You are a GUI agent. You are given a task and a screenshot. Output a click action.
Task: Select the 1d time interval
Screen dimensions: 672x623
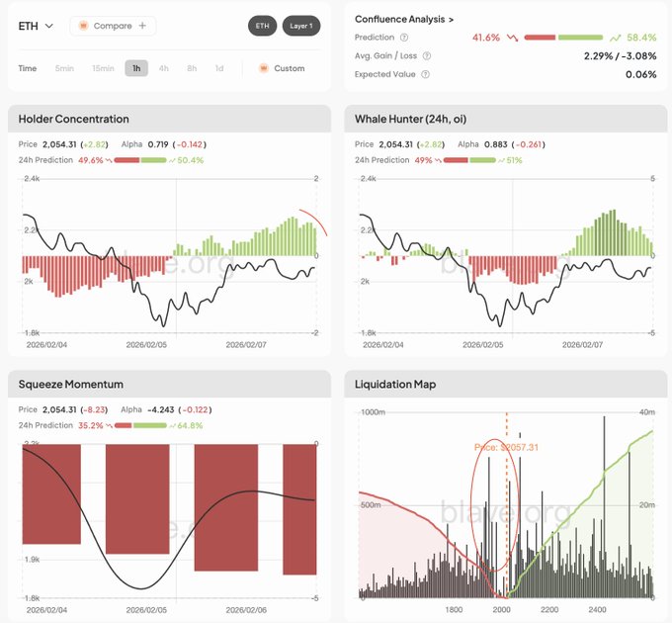(218, 68)
